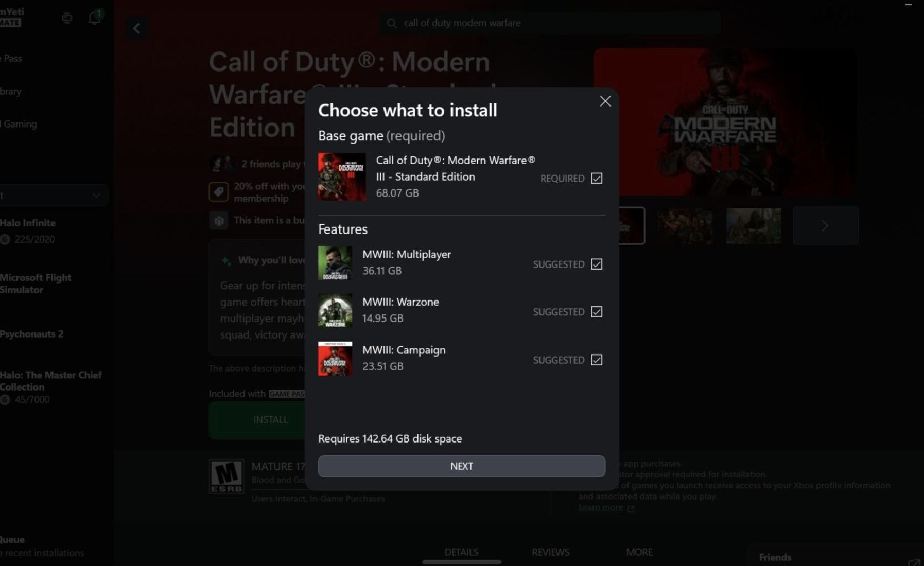This screenshot has height=566, width=924.
Task: Click the search magnifier in the search bar
Action: [x=392, y=23]
